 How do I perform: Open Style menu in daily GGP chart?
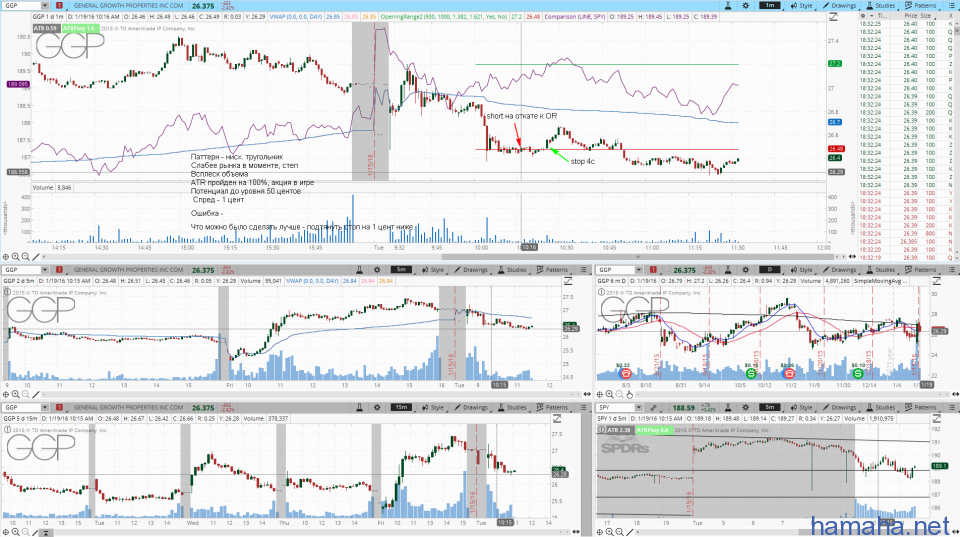(801, 269)
